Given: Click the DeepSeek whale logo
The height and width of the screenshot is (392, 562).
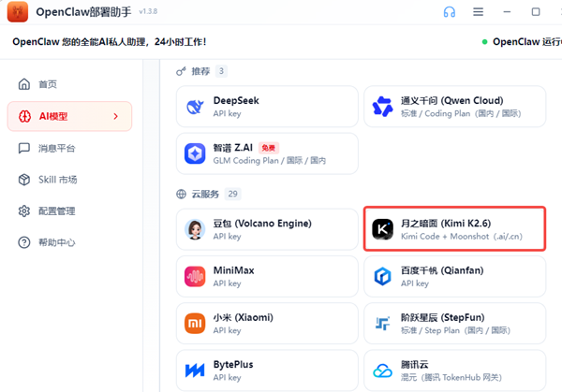Looking at the screenshot, I should 195,107.
